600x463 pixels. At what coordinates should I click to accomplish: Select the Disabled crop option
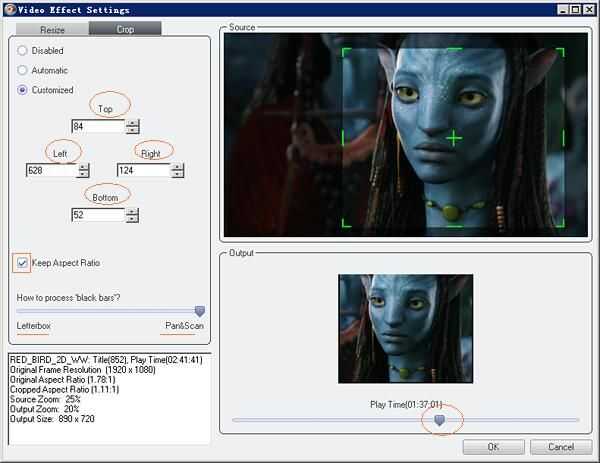point(22,51)
